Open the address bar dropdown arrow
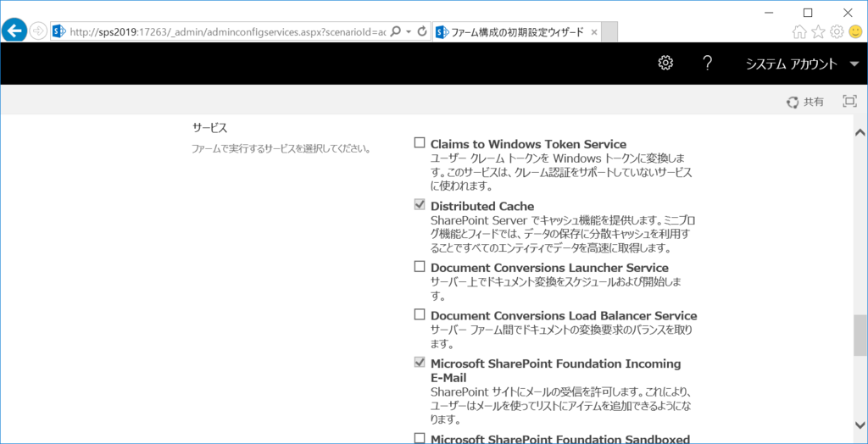868x444 pixels. point(409,32)
